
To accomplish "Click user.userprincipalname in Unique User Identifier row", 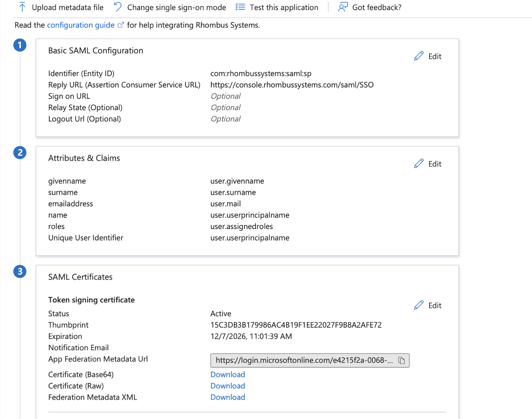I will [250, 238].
